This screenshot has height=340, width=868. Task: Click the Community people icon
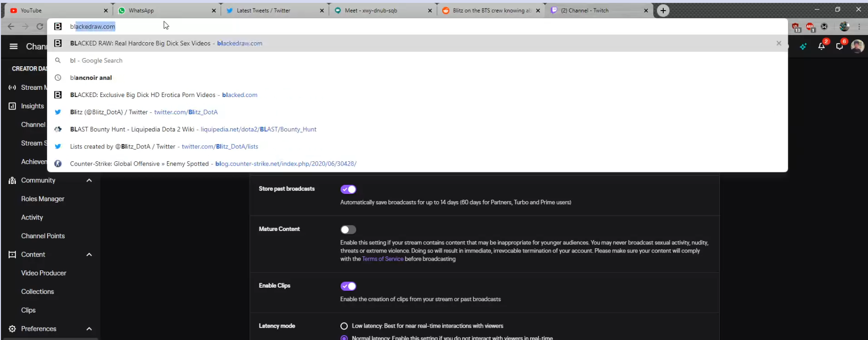tap(12, 181)
